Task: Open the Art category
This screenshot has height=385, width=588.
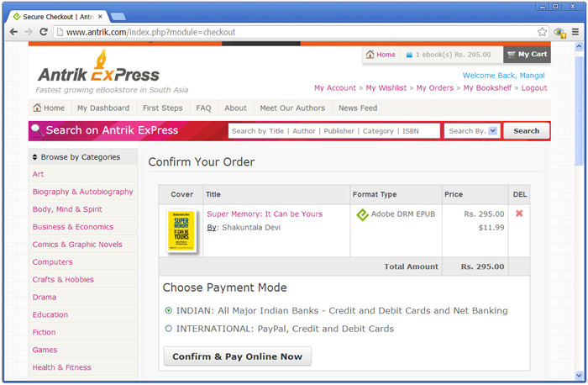Action: point(38,174)
